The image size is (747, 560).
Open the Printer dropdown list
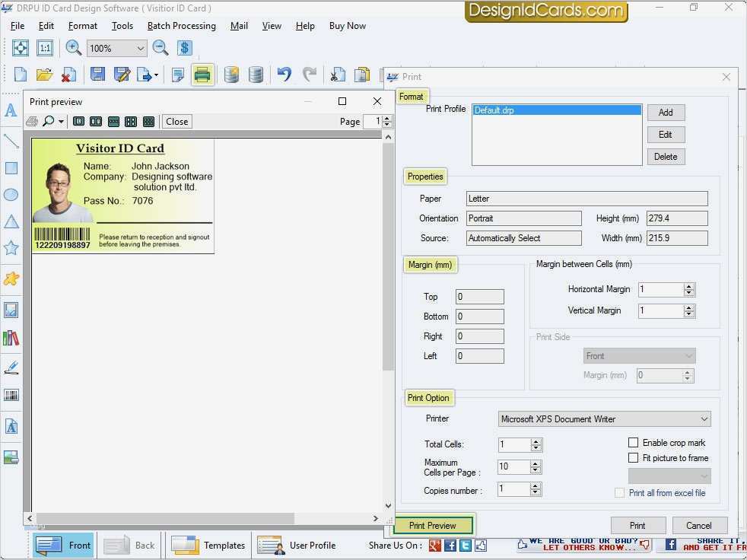point(704,419)
